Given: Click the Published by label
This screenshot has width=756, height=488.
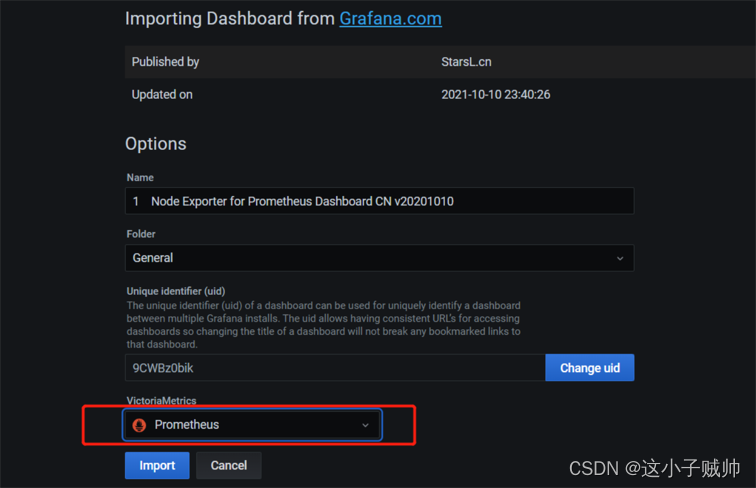Looking at the screenshot, I should click(165, 62).
